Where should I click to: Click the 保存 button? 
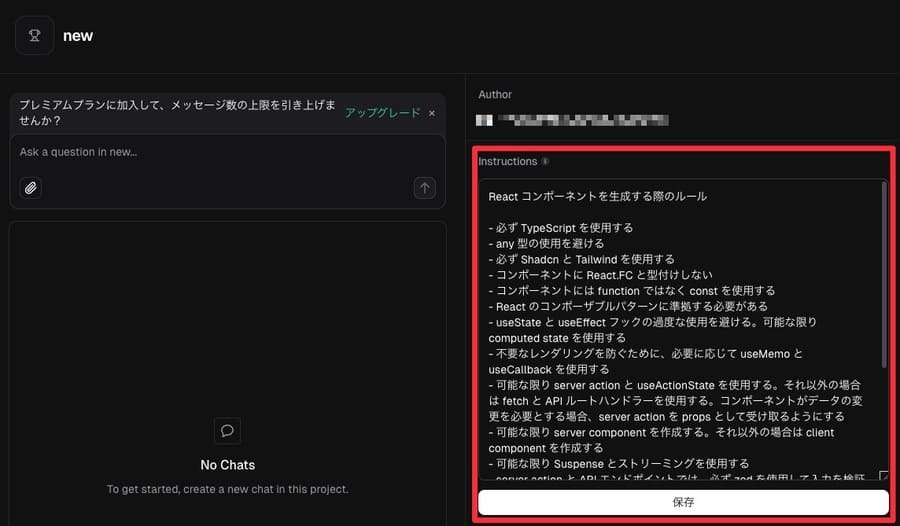(683, 502)
